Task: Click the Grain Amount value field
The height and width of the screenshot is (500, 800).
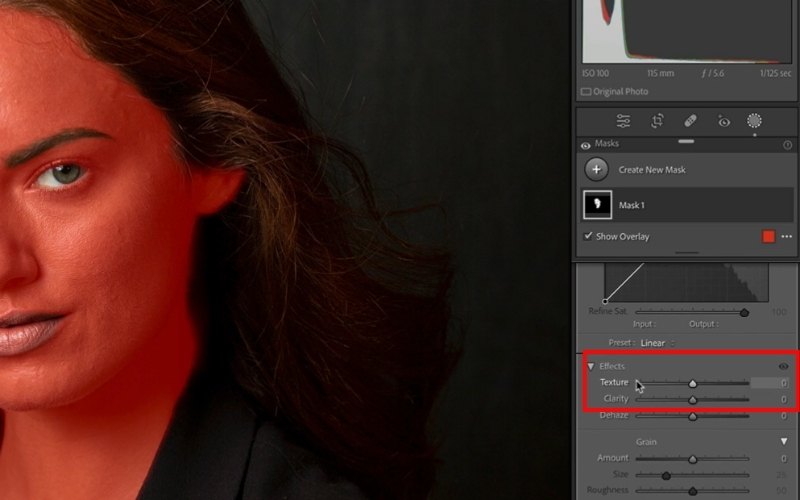Action: click(x=783, y=459)
